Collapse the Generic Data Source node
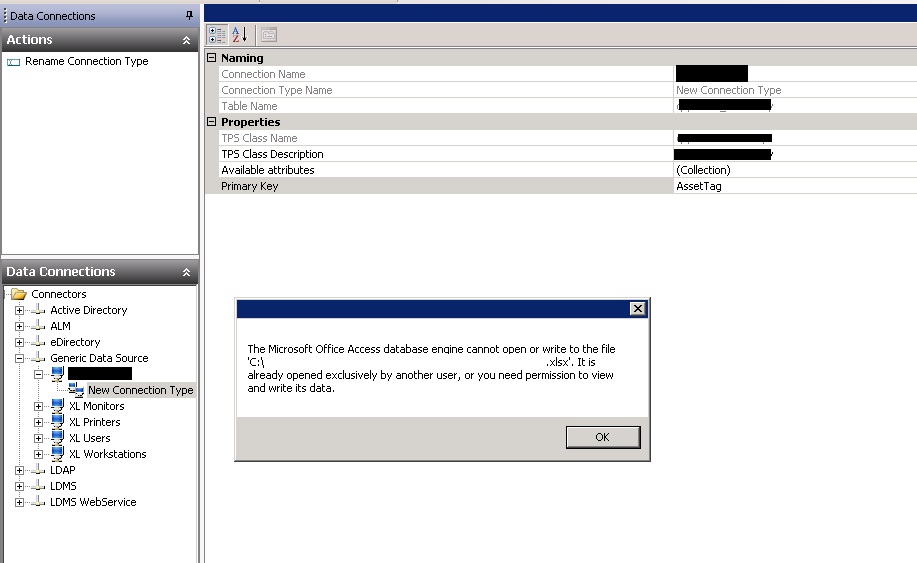The height and width of the screenshot is (563, 917). coord(19,358)
